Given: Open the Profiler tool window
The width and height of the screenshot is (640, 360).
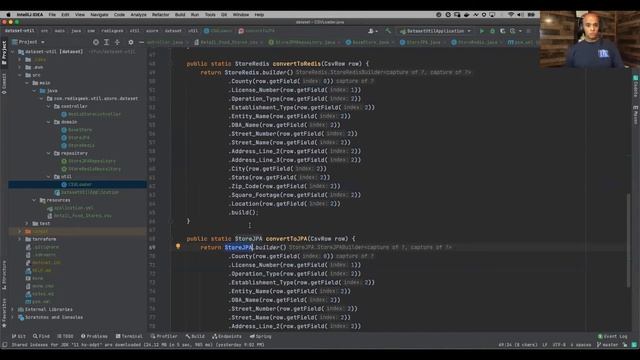Looking at the screenshot, I should [x=164, y=336].
